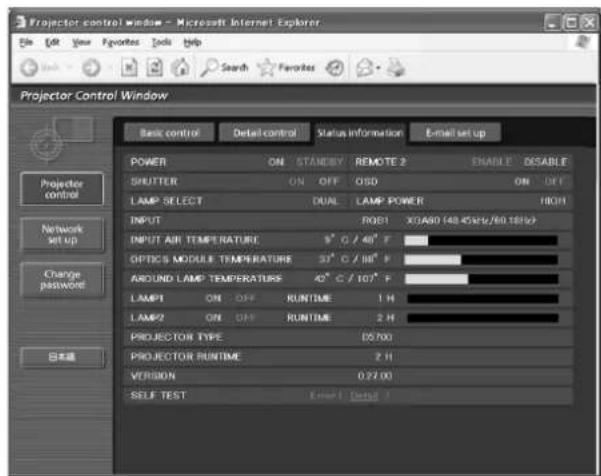Click the browser Forward arrow icon
Viewport: 601px width, 476px height.
pos(91,68)
